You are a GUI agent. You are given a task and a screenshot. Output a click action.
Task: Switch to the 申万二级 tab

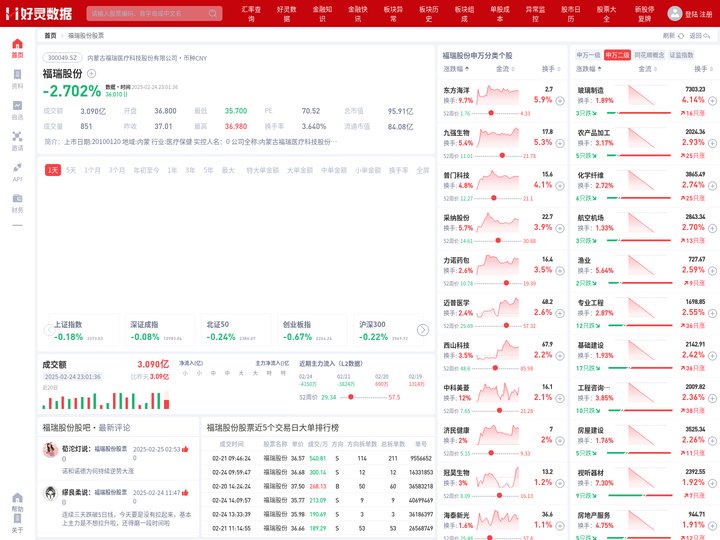point(617,55)
